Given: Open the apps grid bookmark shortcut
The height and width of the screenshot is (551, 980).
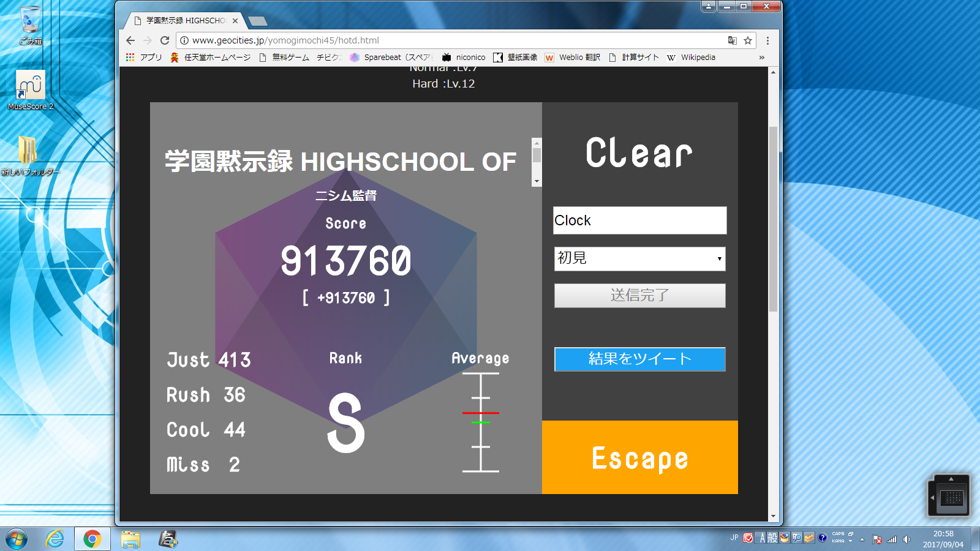Looking at the screenshot, I should [130, 57].
